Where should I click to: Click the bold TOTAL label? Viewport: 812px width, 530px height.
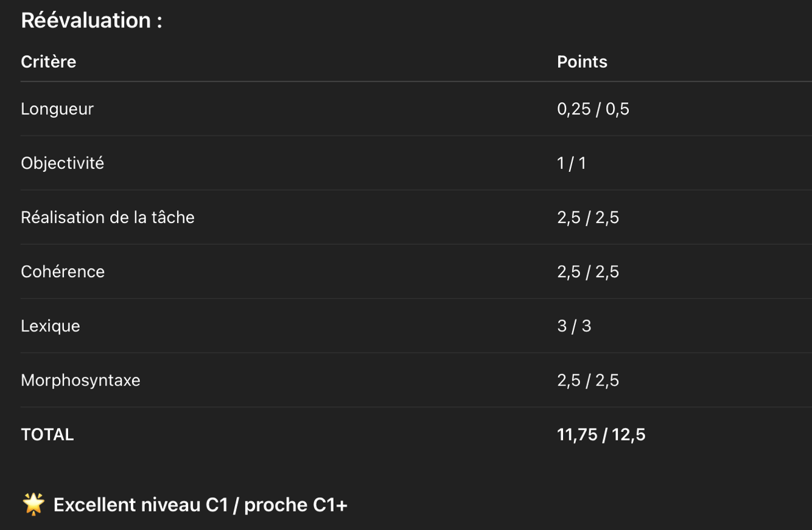point(47,434)
